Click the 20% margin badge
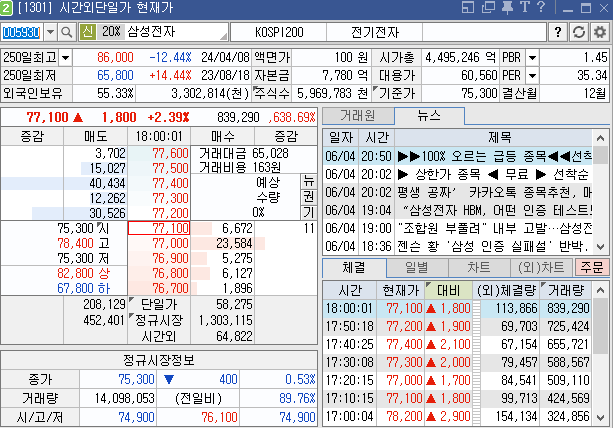Screen dimensions: 613x428 tap(111, 32)
